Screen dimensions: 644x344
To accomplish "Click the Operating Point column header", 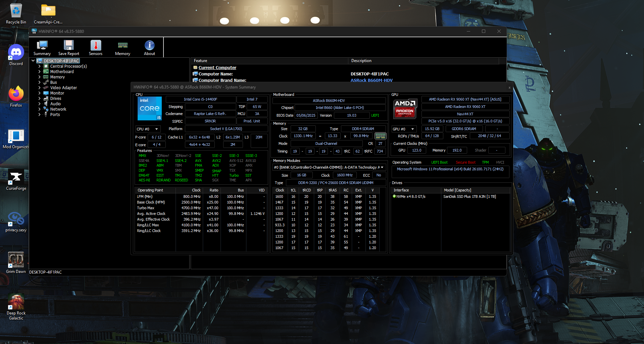I will (155, 190).
